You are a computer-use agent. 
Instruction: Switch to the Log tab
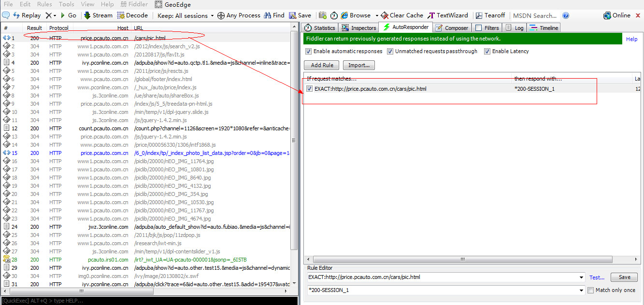pos(515,28)
